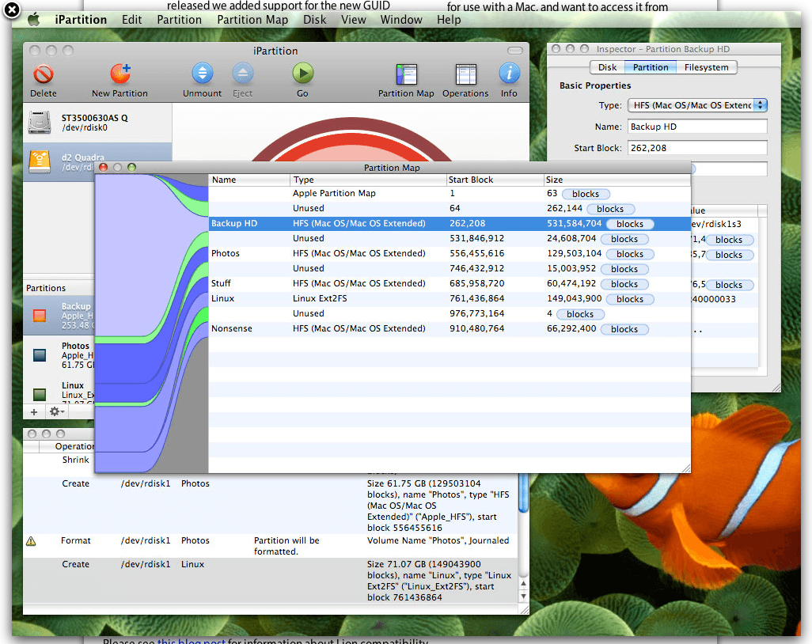Close the overlay with the X icon
812x644 pixels.
tap(12, 9)
